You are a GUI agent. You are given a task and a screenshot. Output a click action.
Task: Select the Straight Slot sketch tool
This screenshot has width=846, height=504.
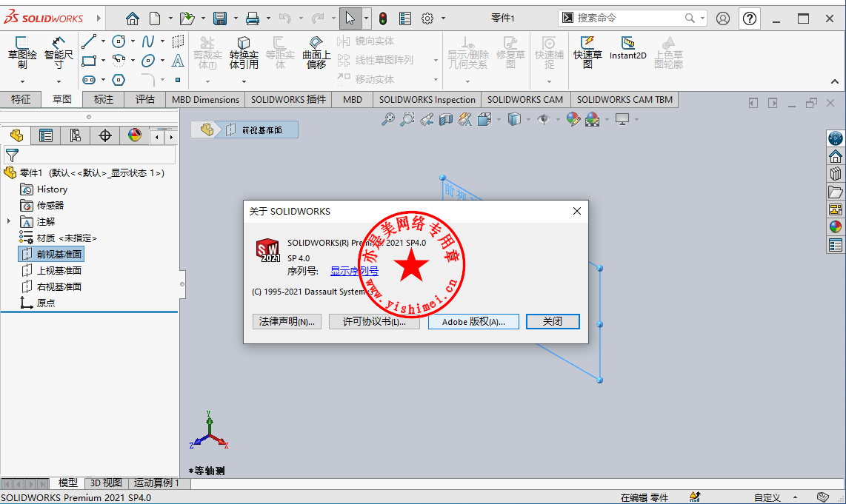click(89, 80)
